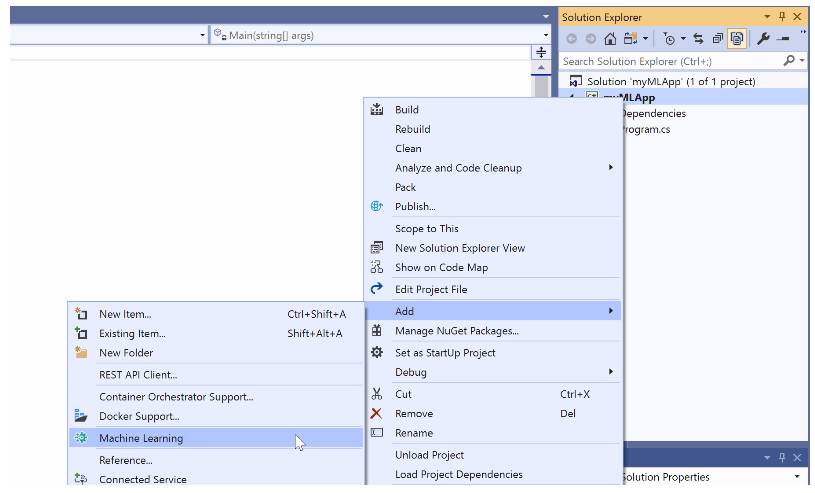Click Sync with Active Document arrows

click(x=698, y=38)
